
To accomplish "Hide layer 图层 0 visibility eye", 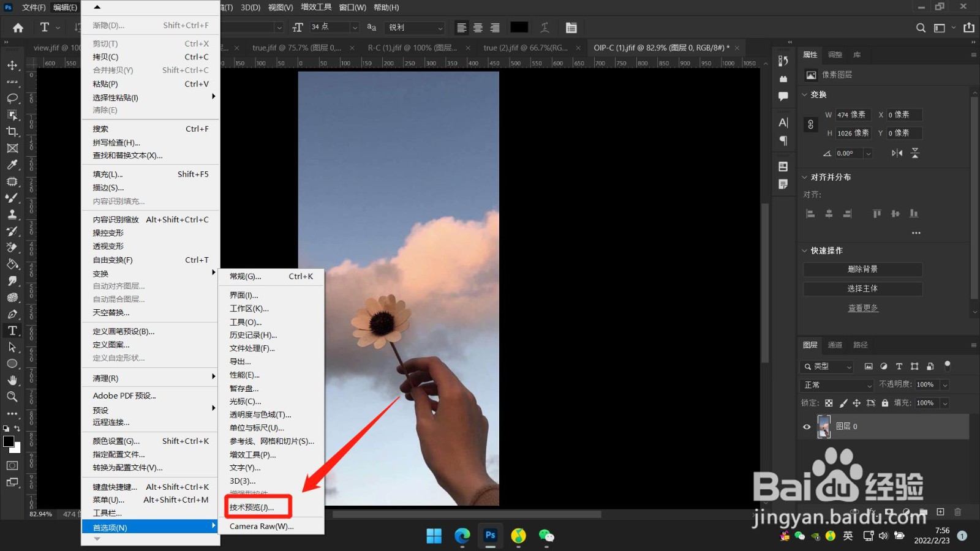I will (807, 427).
